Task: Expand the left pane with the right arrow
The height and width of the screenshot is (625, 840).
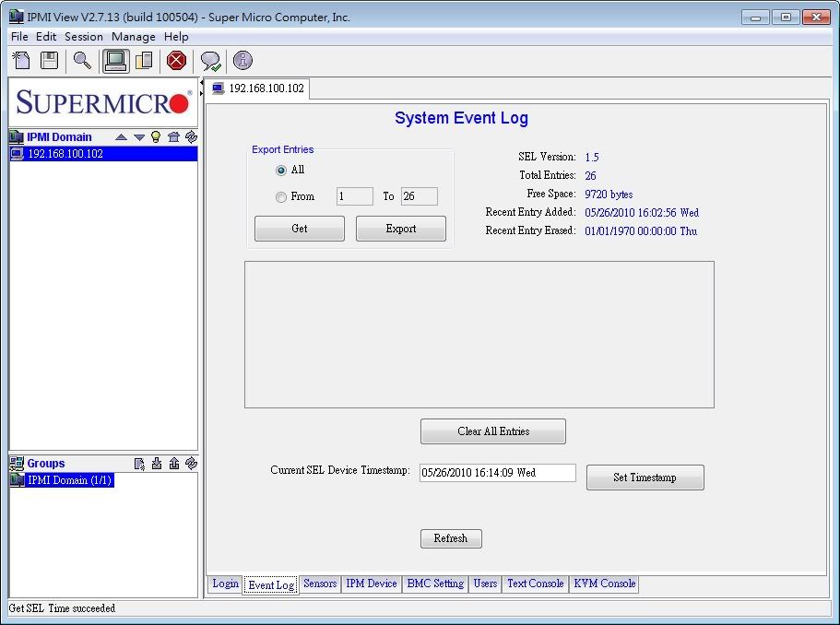Action: pos(202,93)
